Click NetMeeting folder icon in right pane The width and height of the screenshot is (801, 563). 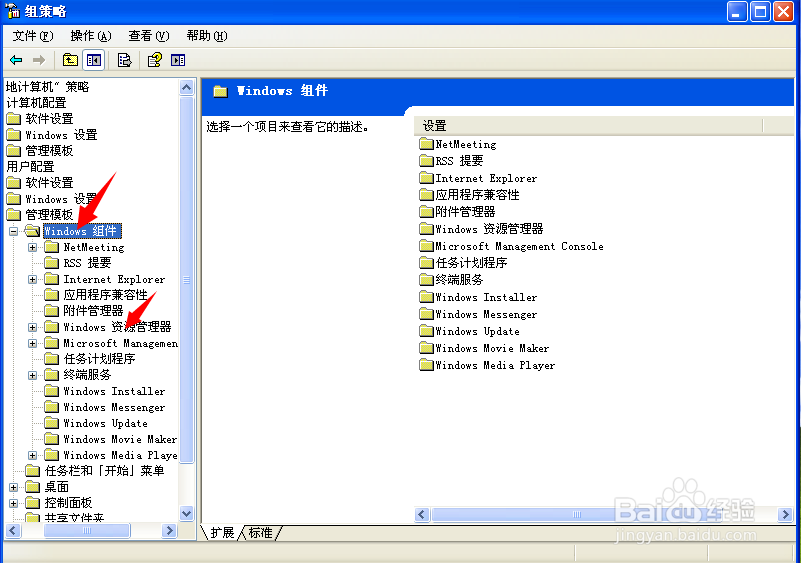(426, 144)
